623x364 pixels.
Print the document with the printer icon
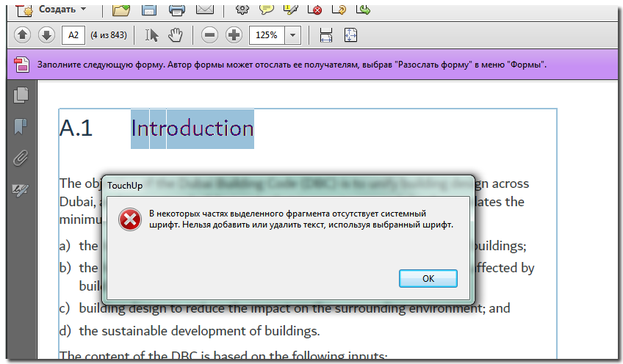click(x=177, y=10)
